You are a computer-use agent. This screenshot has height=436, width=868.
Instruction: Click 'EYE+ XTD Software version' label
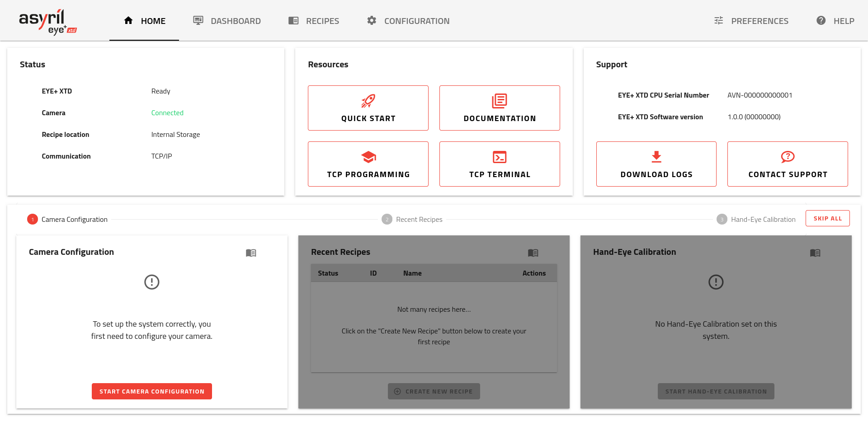coord(660,117)
